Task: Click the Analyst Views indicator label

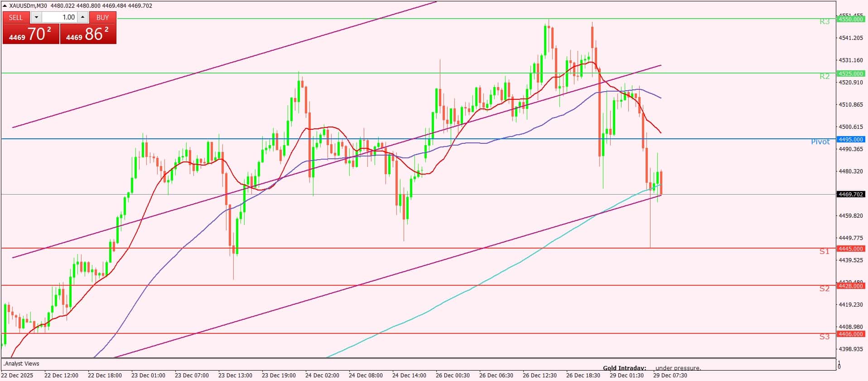Action: (x=22, y=364)
